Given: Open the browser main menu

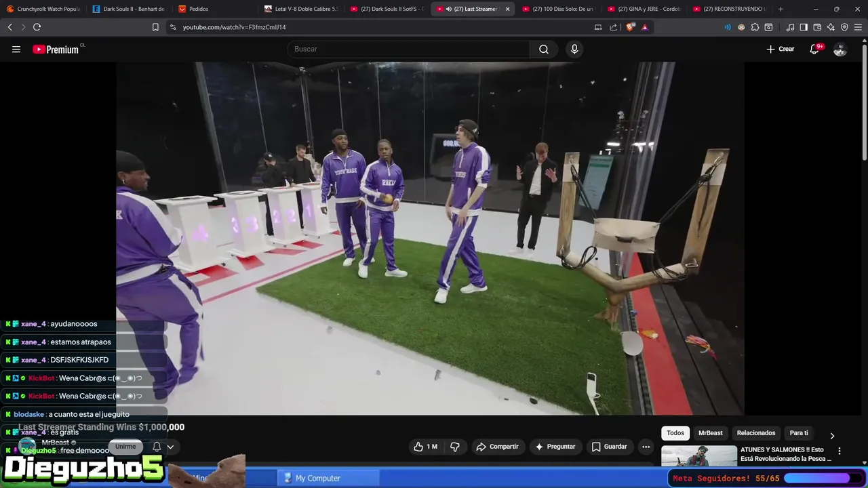Looking at the screenshot, I should pos(859,27).
